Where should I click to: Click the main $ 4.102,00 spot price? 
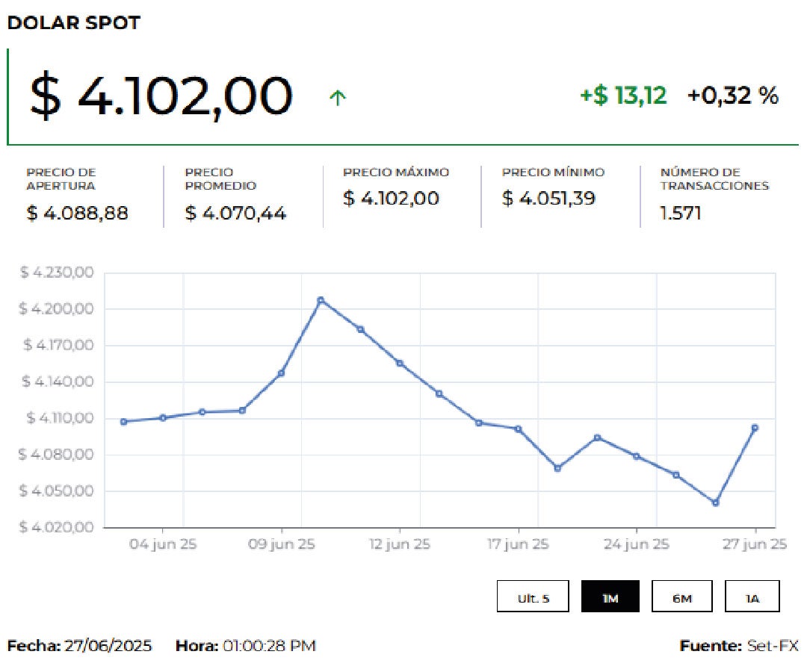(160, 96)
